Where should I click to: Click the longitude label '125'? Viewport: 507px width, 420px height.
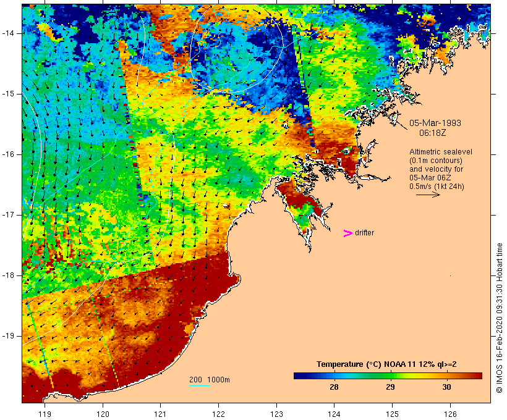(392, 414)
